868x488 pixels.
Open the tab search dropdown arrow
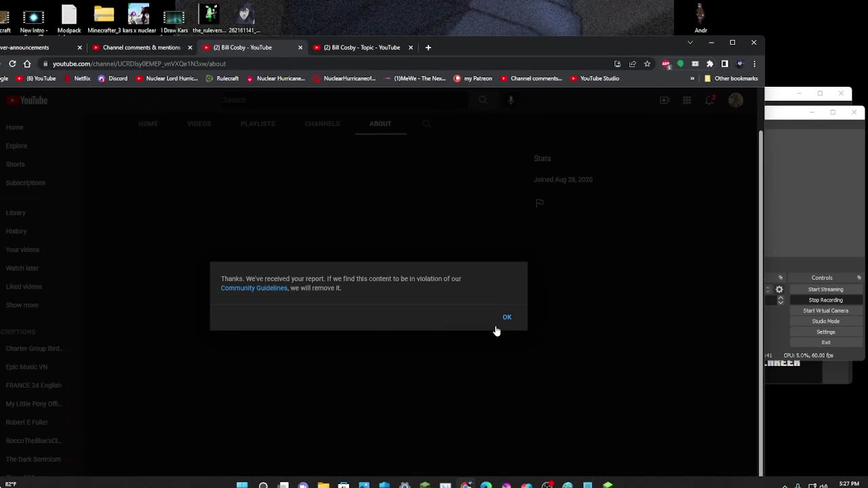(x=690, y=43)
